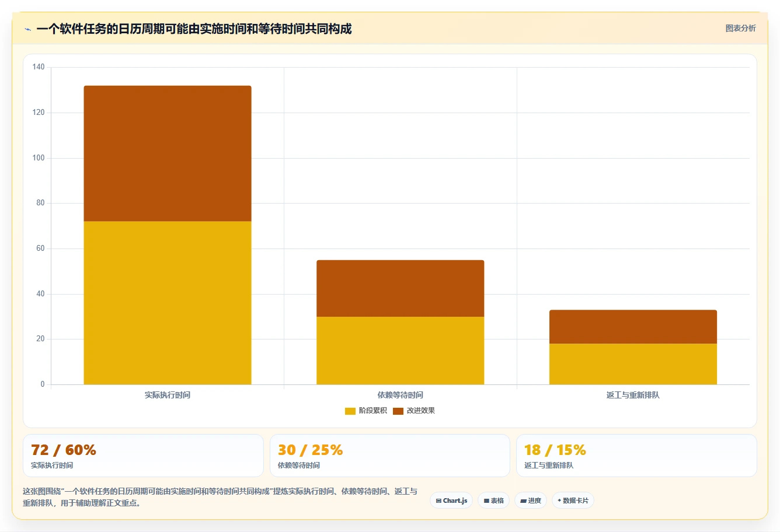The width and height of the screenshot is (780, 532).
Task: Click the 数据卡片 tag pill
Action: 573,501
